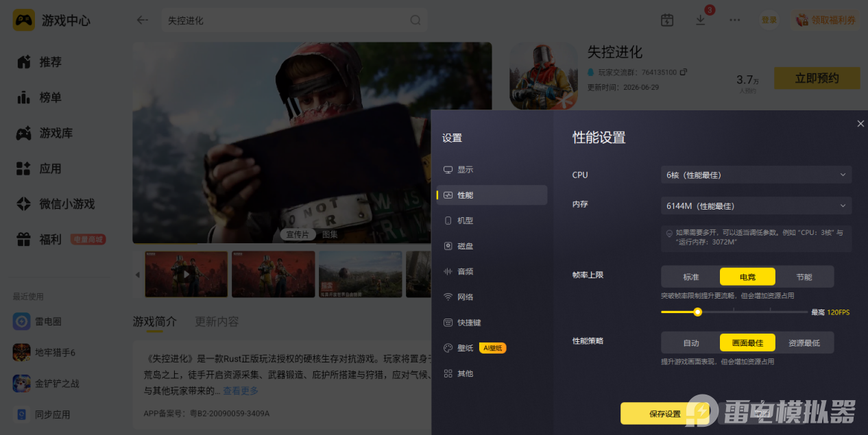This screenshot has height=435, width=868.
Task: Open the downloads icon with badge 3
Action: coord(701,20)
